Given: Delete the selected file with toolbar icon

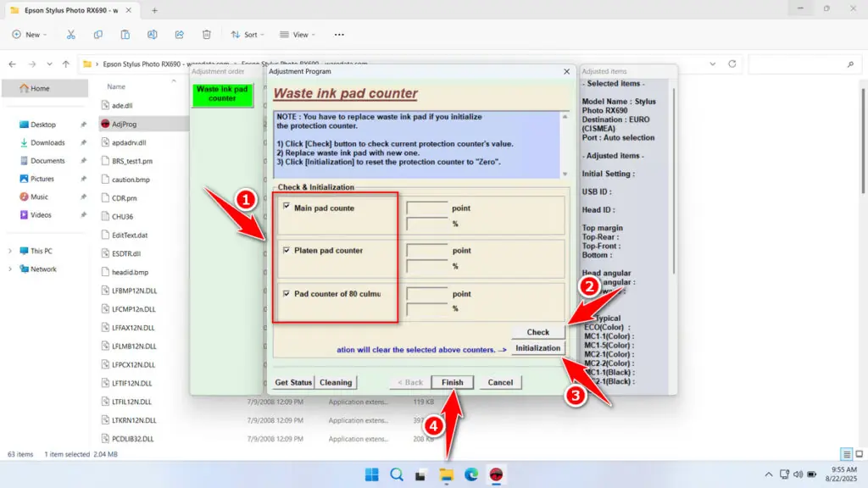Looking at the screenshot, I should 206,34.
